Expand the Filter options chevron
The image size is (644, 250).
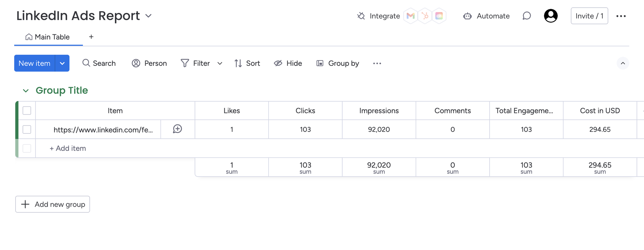pyautogui.click(x=220, y=63)
